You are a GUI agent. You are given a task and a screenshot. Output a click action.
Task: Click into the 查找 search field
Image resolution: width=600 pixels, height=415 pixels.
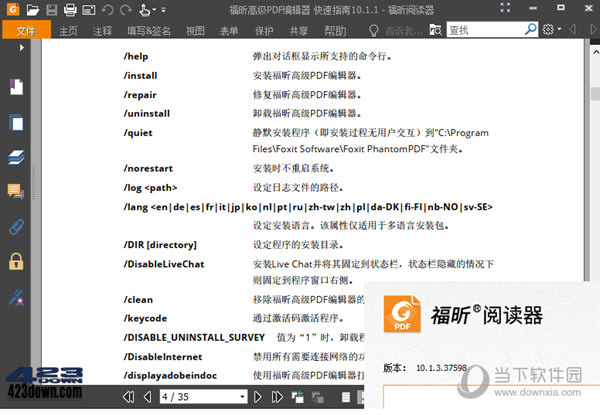point(484,30)
